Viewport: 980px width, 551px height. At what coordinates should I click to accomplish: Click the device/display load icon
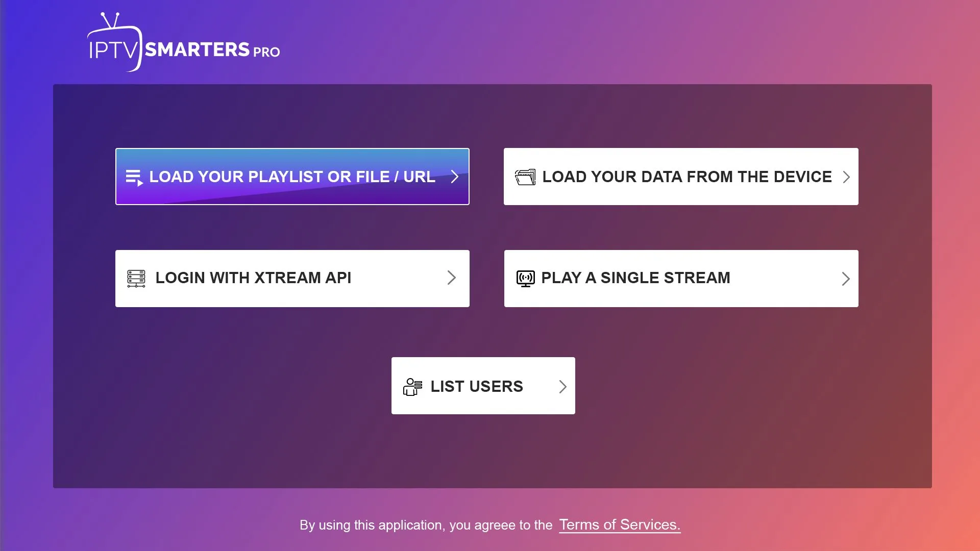[x=524, y=176]
